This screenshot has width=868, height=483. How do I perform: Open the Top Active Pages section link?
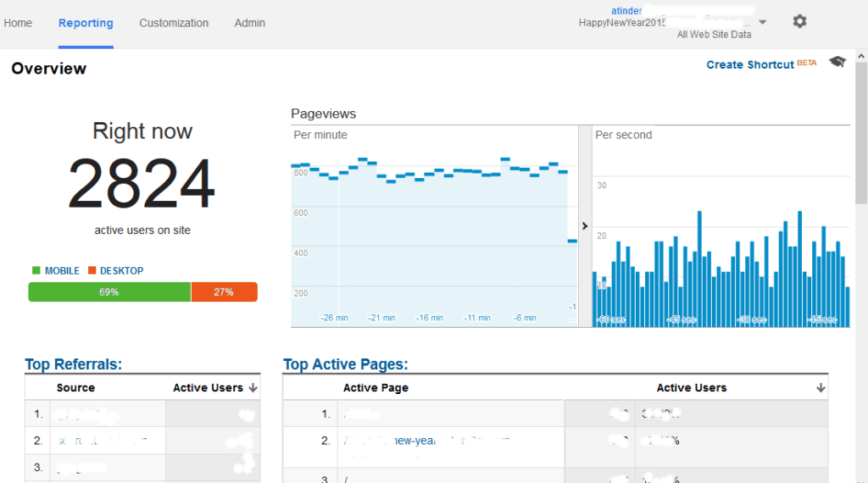(346, 364)
